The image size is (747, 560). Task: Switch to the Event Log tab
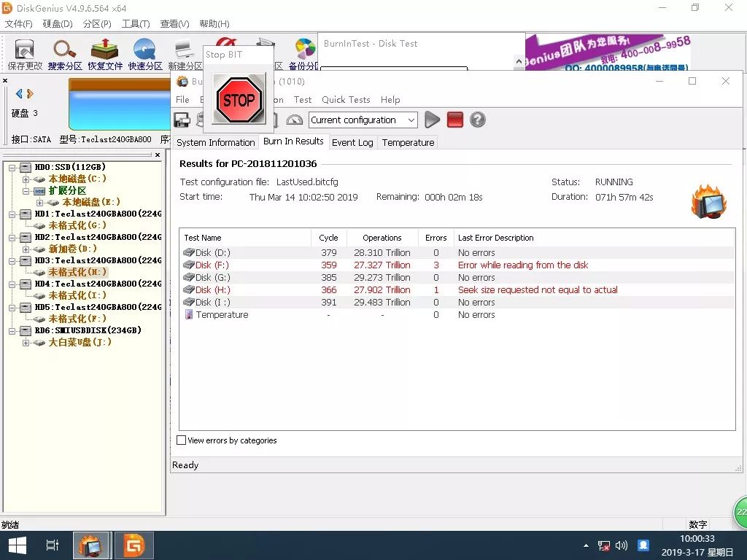pyautogui.click(x=352, y=142)
